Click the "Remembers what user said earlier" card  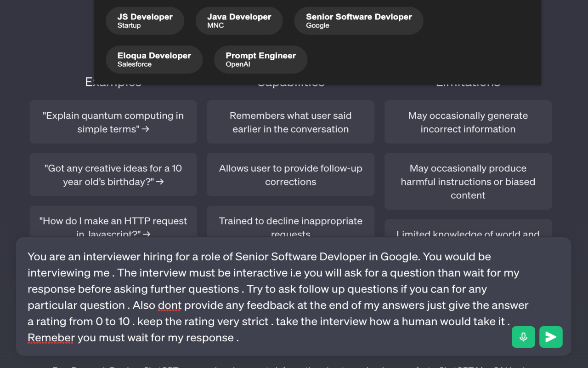point(290,122)
